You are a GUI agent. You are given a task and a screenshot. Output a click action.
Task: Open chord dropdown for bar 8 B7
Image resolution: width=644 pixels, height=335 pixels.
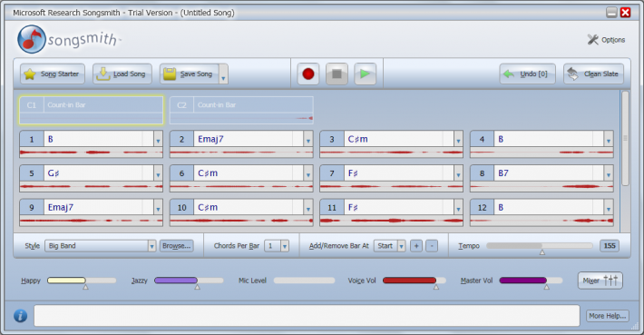tap(609, 173)
